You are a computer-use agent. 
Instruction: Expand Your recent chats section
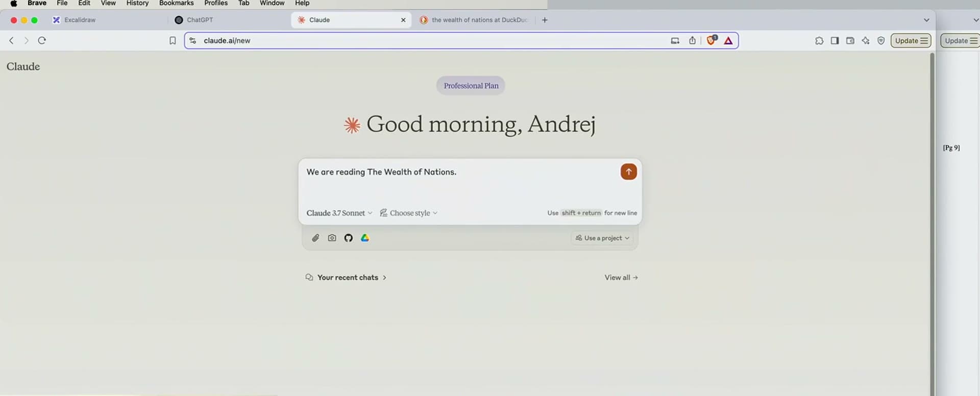(346, 278)
